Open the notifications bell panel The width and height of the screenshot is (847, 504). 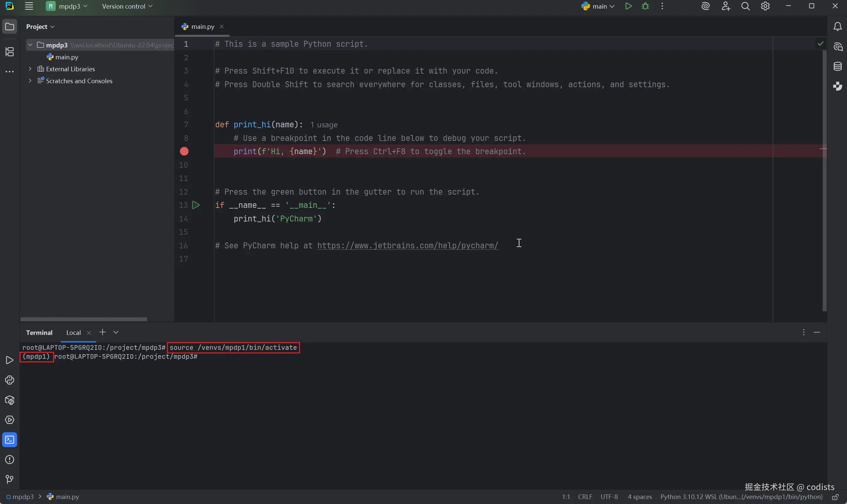click(837, 27)
